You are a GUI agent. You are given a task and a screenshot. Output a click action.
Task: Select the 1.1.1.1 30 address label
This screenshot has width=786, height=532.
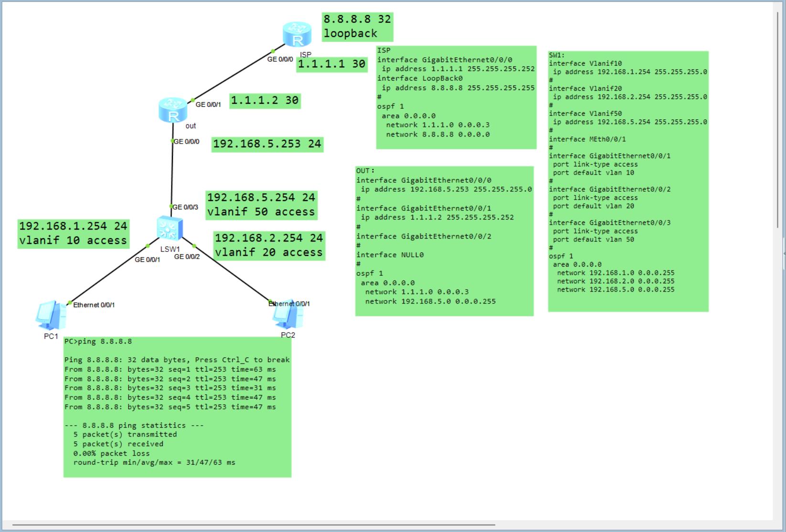click(x=332, y=64)
